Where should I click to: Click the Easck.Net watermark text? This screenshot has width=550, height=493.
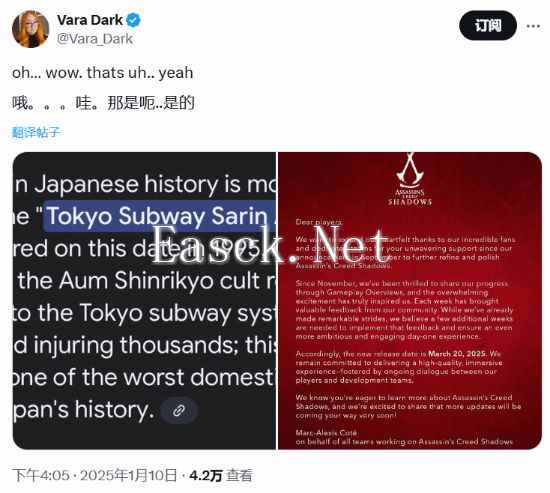[270, 245]
